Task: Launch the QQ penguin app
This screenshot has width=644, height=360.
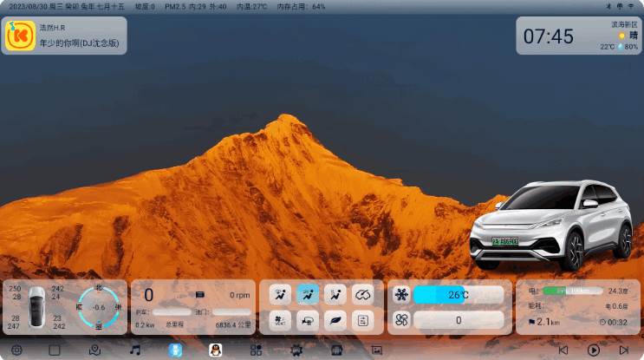Action: (216, 350)
